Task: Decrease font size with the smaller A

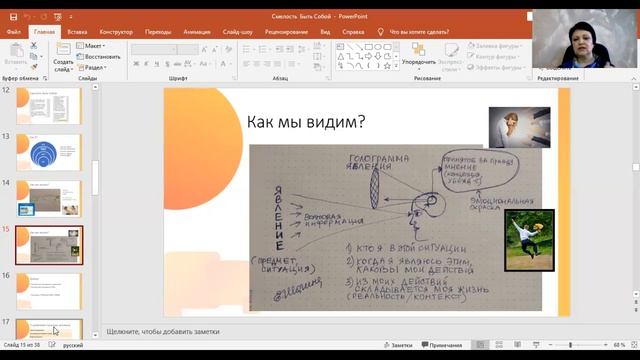Action: 215,49
